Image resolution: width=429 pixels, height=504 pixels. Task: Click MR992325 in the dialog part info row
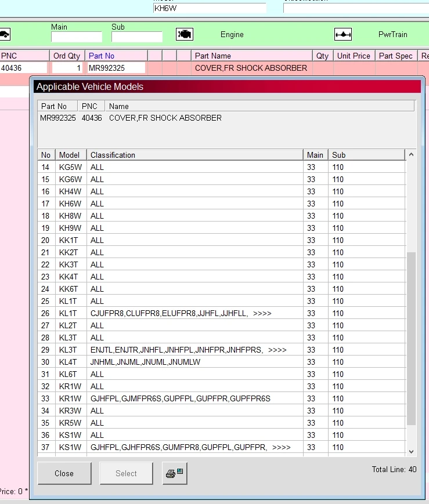pos(58,118)
